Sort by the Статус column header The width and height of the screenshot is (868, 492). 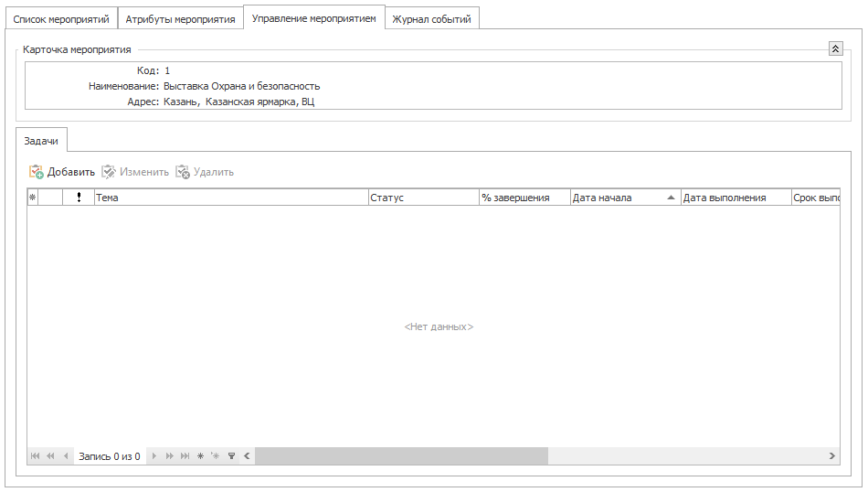423,198
